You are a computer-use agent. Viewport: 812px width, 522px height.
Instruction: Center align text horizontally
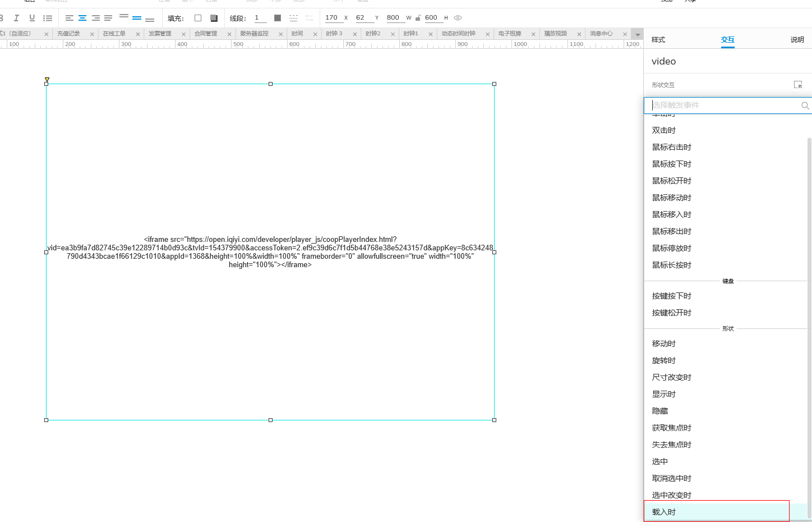[x=82, y=18]
